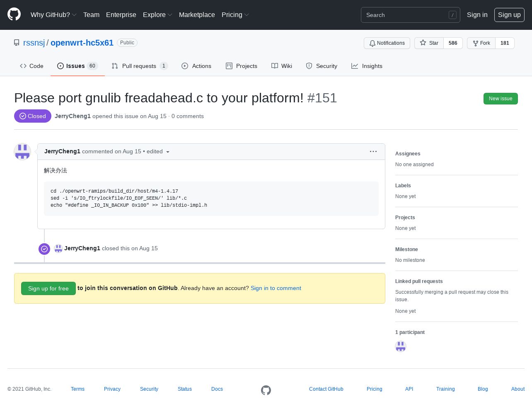
Task: Open JerryCheng1 link in closed event
Action: coord(82,248)
